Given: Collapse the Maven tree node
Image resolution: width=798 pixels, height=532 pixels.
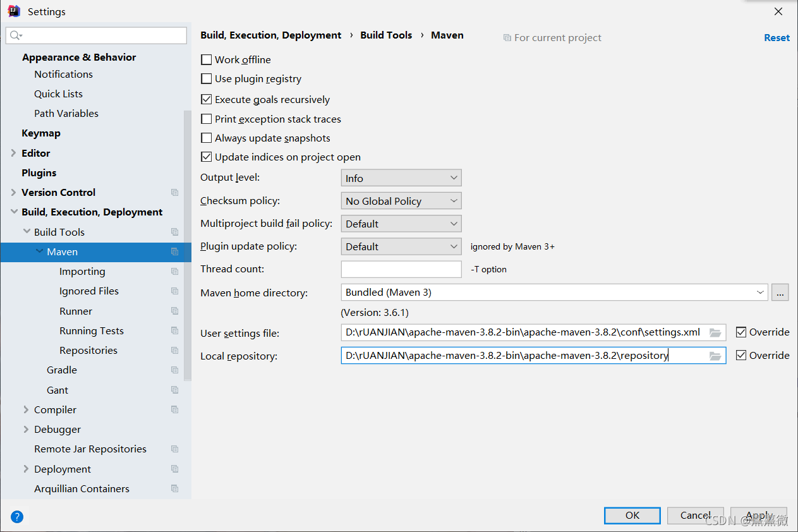Looking at the screenshot, I should (39, 251).
